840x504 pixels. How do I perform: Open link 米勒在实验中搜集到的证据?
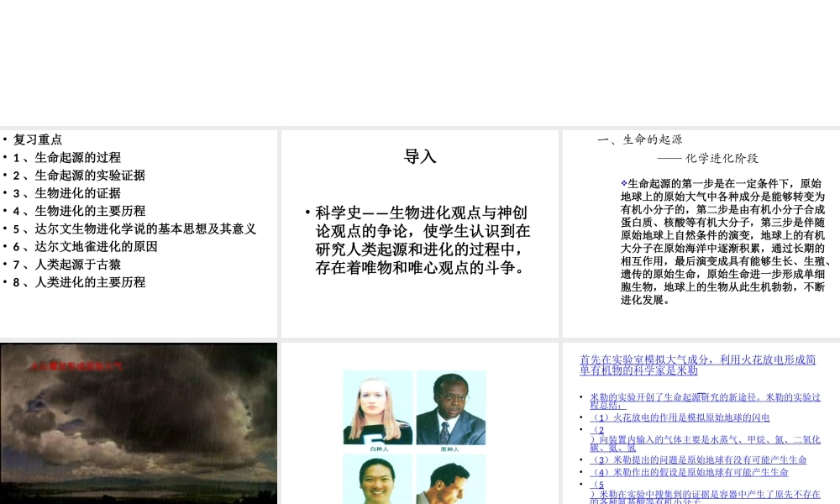tap(705, 496)
